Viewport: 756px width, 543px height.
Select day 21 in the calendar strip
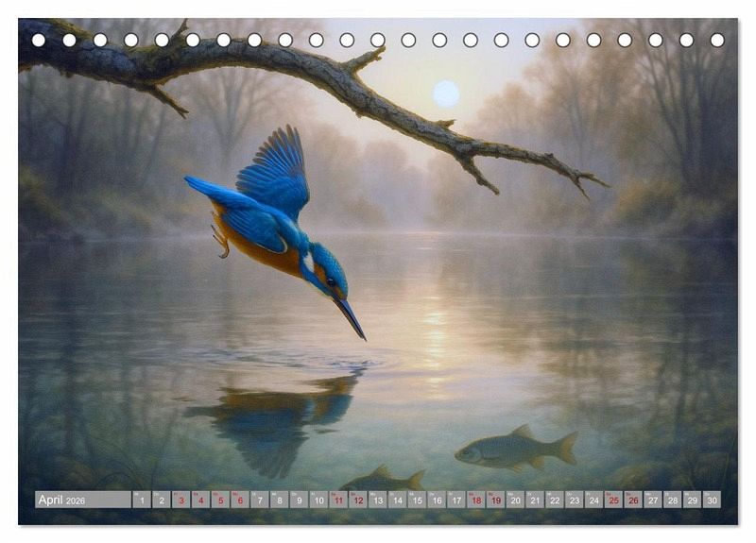coord(535,500)
